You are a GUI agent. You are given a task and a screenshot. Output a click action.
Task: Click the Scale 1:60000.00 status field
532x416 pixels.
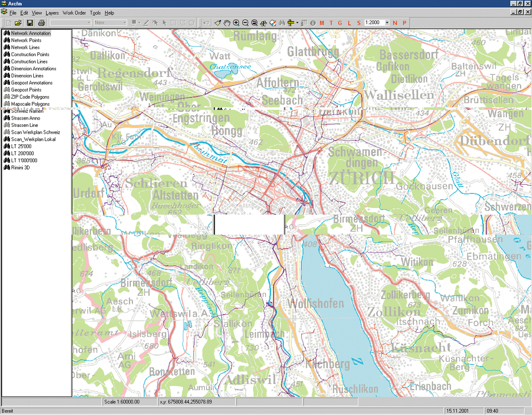coord(129,402)
